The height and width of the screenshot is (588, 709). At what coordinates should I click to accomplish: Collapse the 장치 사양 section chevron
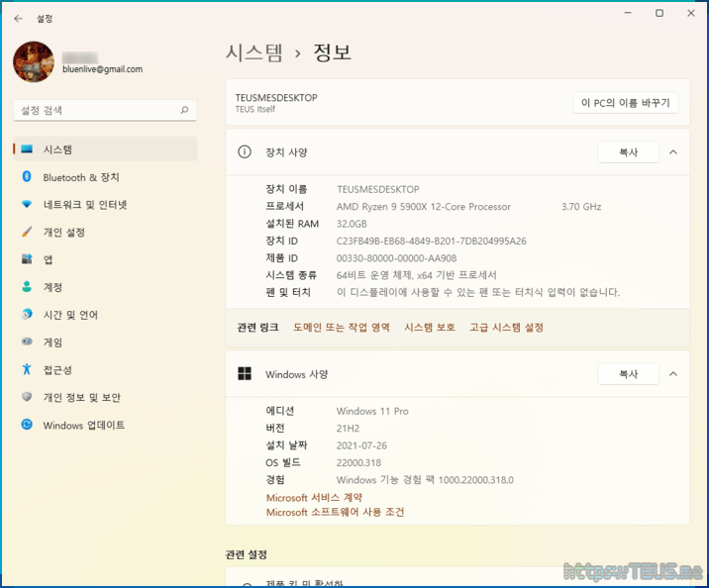point(673,152)
